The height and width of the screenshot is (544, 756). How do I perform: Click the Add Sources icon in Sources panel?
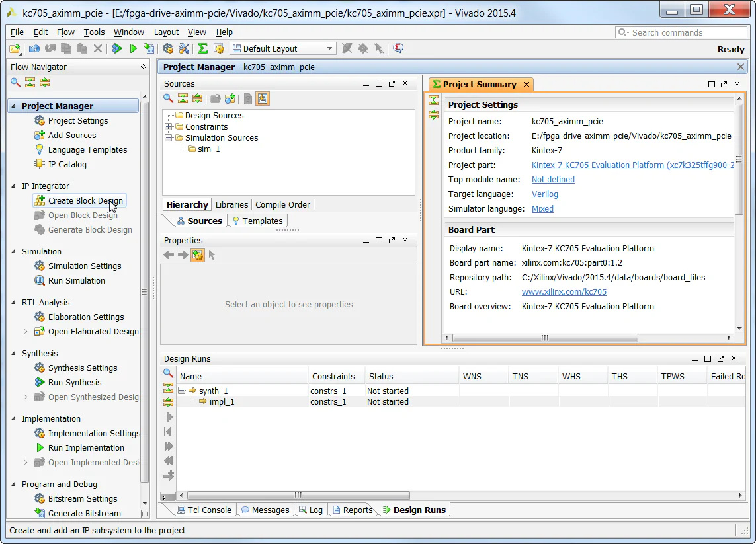click(x=231, y=98)
